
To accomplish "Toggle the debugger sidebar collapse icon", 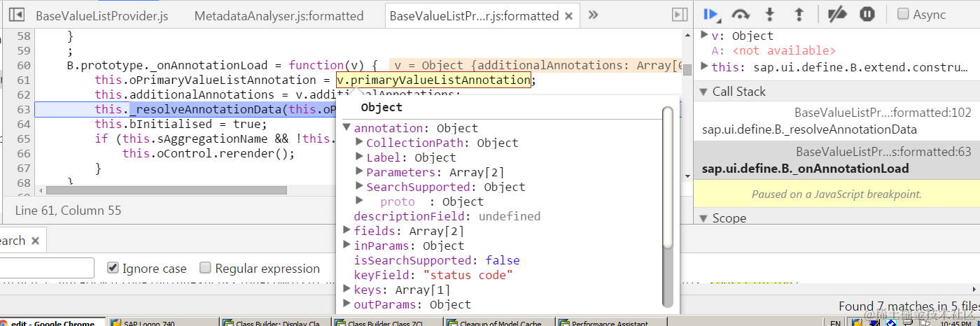I will (x=679, y=15).
